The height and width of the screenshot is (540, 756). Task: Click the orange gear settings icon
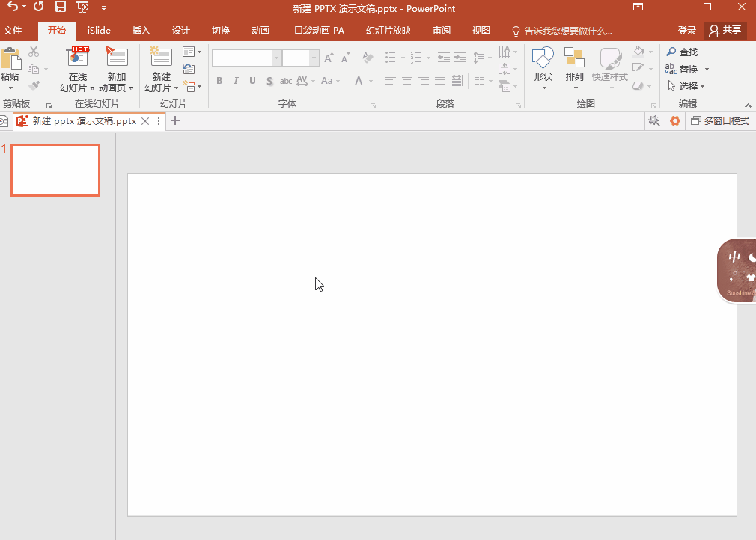675,121
